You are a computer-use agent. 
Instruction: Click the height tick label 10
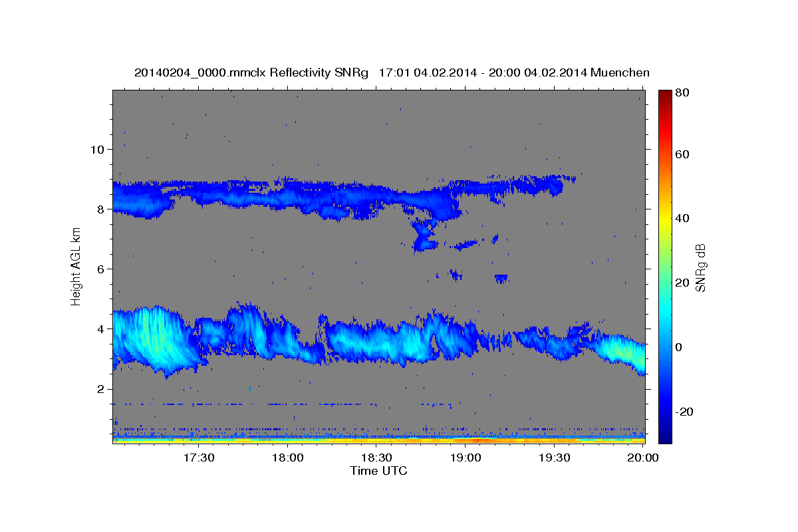click(96, 149)
